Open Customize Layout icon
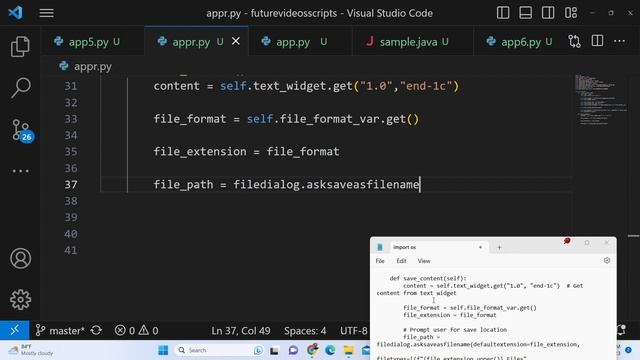 571,13
